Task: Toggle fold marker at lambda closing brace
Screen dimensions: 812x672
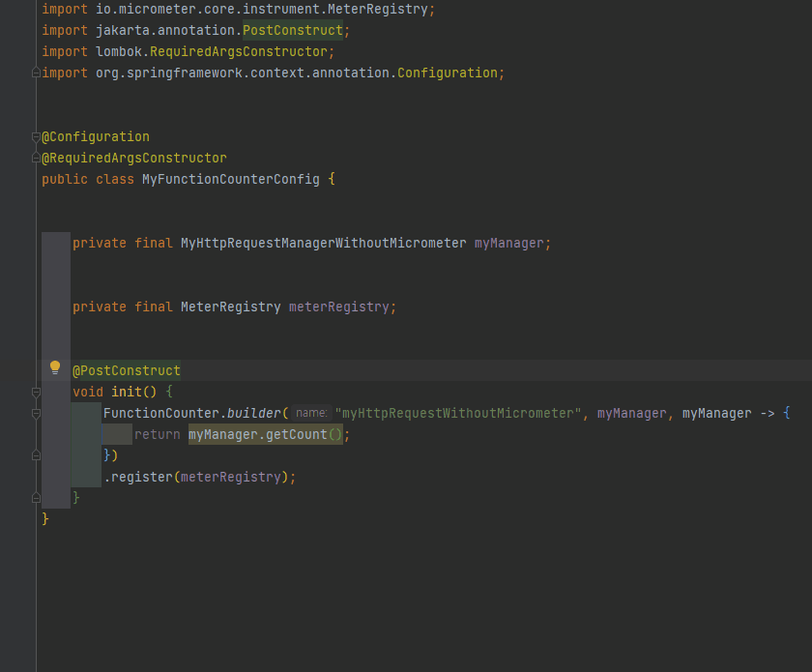Action: point(36,455)
